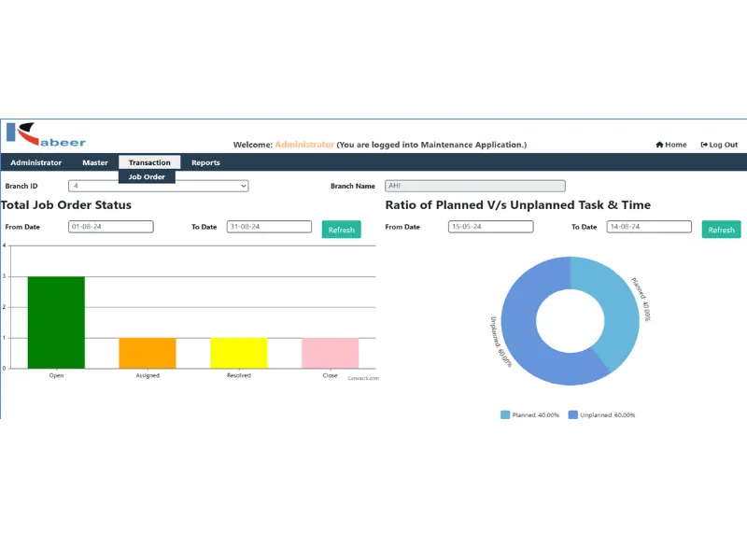Click the Log Out icon
The image size is (747, 560).
(x=705, y=145)
